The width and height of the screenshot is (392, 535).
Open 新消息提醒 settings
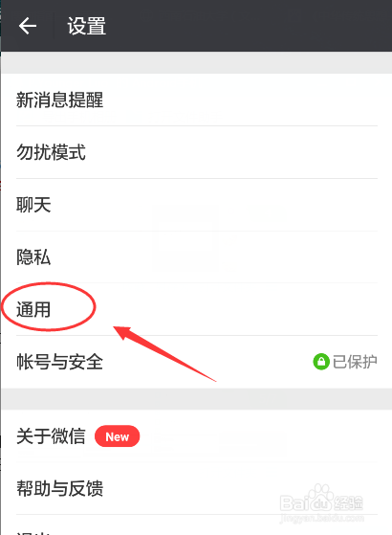(196, 100)
